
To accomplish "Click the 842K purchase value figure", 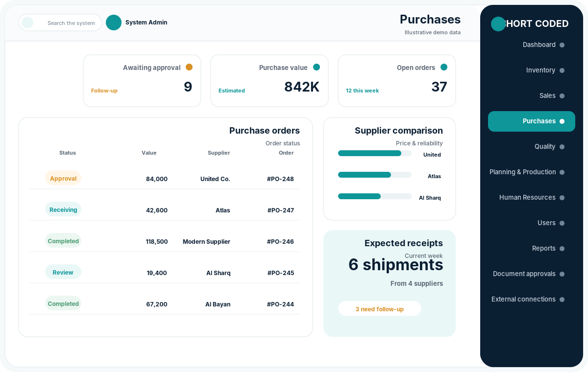I will point(302,87).
